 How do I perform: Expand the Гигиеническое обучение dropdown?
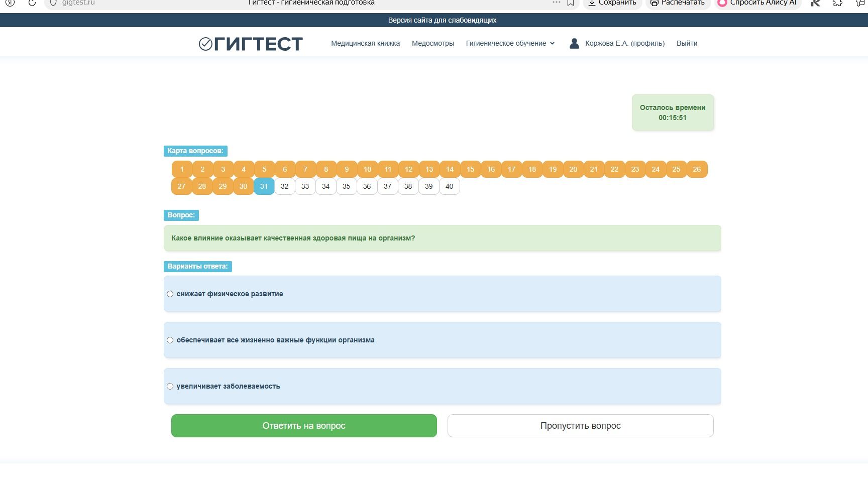pos(510,43)
